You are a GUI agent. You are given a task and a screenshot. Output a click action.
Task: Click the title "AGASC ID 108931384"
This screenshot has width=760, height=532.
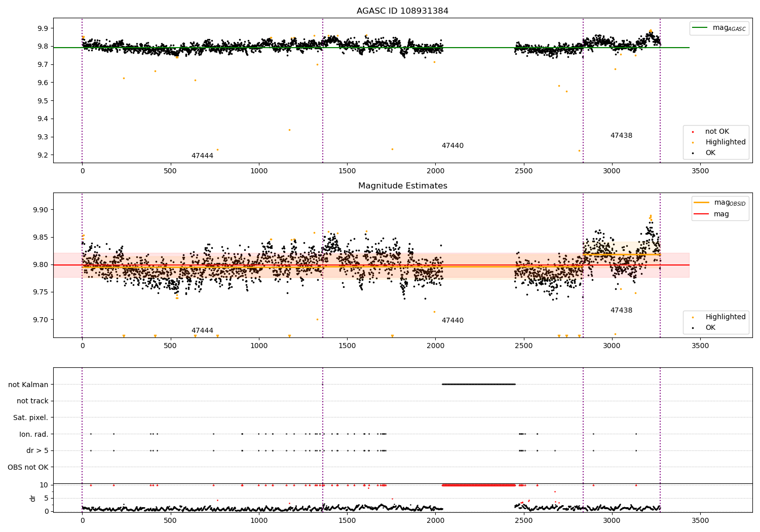[402, 11]
